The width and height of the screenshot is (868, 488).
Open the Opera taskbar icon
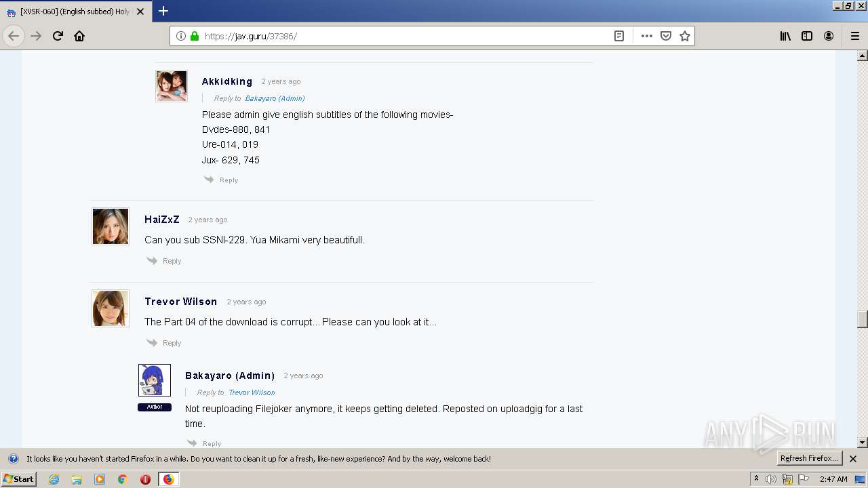click(145, 479)
